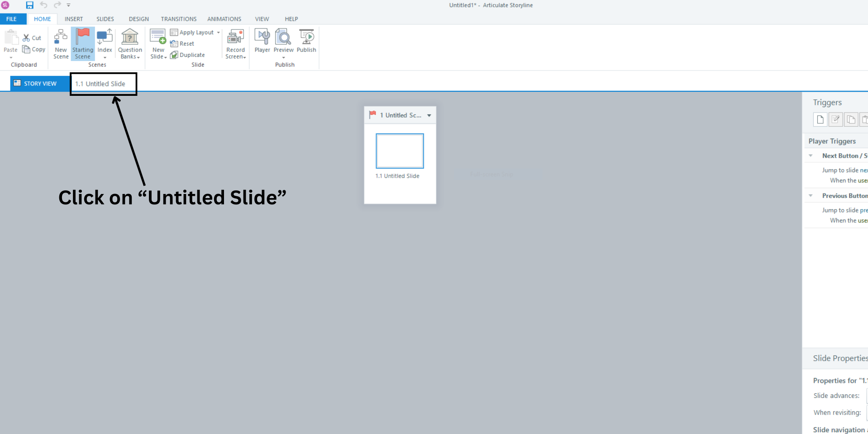Collapse the Previous Button trigger group
This screenshot has height=434, width=868.
pyautogui.click(x=811, y=196)
